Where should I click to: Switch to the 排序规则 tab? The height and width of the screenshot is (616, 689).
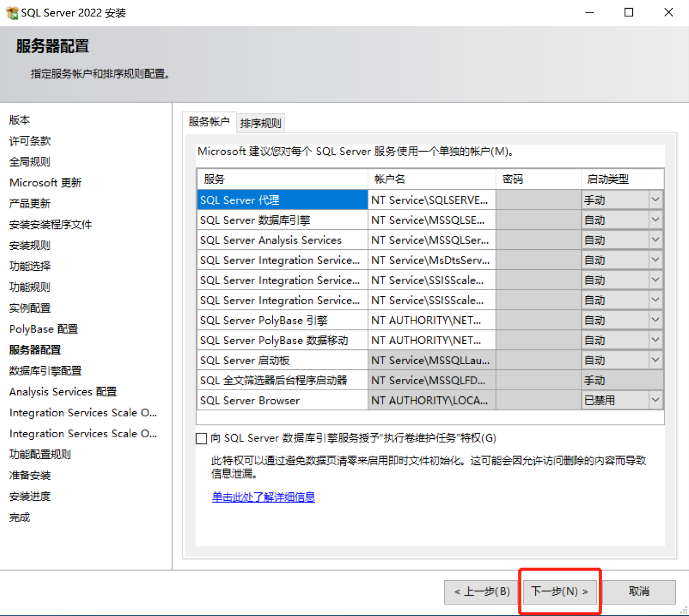[260, 123]
